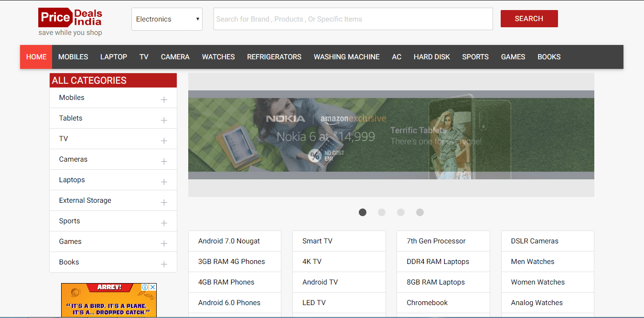Viewport: 644px width, 318px height.
Task: Open the Android TV link
Action: [x=320, y=282]
